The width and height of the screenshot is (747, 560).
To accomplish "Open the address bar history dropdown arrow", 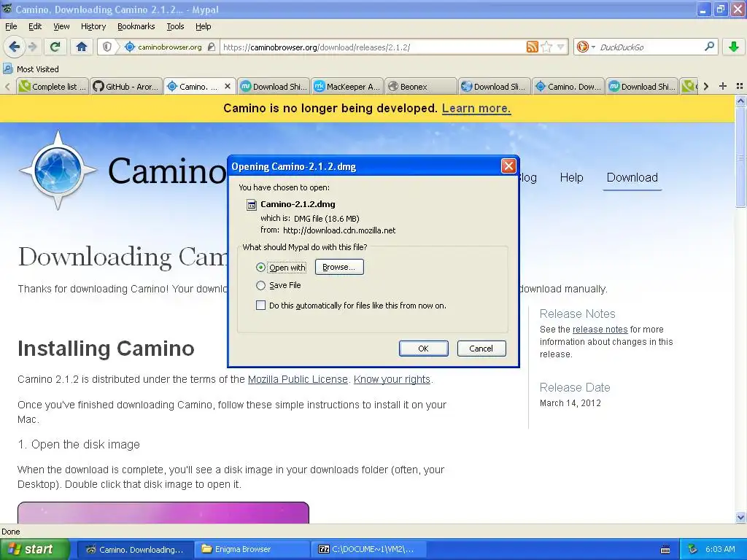I will point(561,47).
